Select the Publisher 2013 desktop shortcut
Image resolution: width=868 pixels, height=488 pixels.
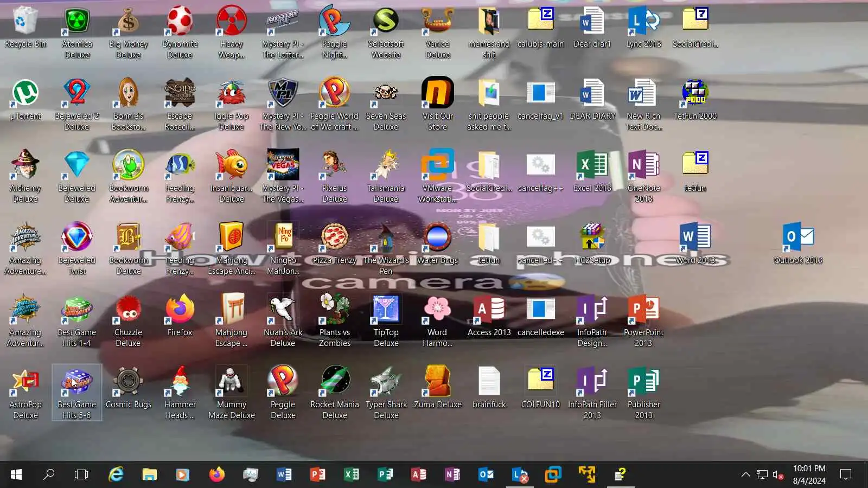coord(644,393)
